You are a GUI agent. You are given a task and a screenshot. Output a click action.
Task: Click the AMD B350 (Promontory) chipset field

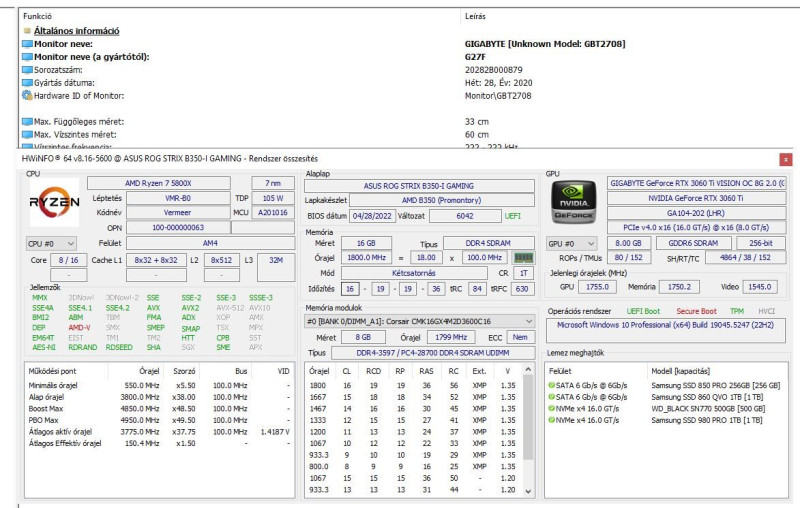[441, 200]
